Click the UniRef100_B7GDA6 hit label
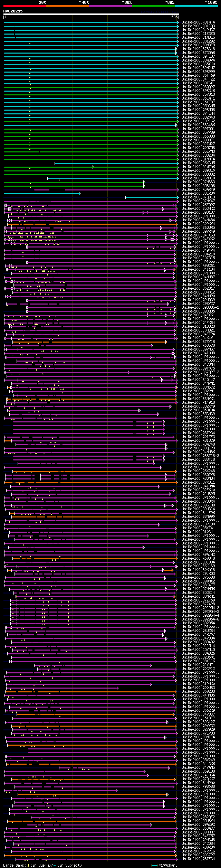221x868 pixels. click(x=198, y=53)
